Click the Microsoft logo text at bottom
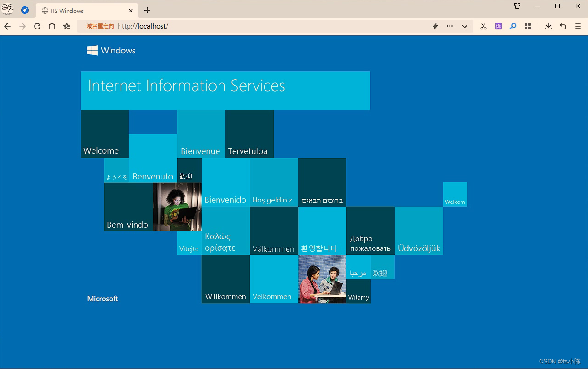 point(103,299)
